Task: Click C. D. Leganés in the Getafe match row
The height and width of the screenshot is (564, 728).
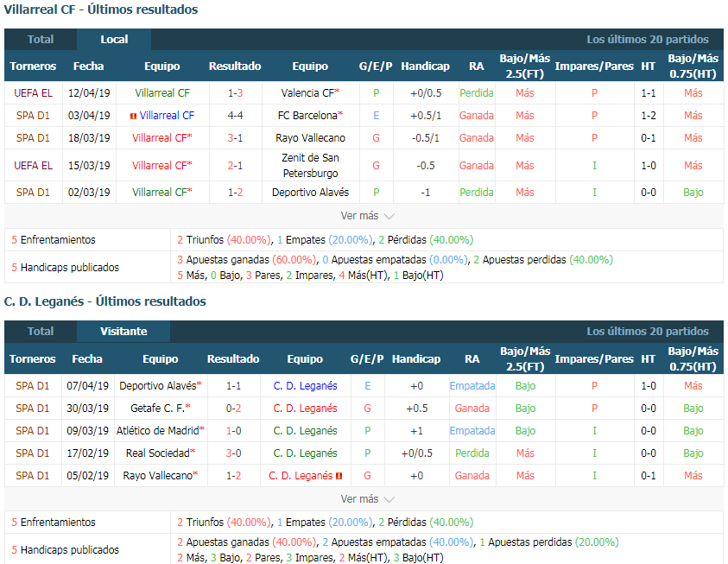Action: pos(305,408)
